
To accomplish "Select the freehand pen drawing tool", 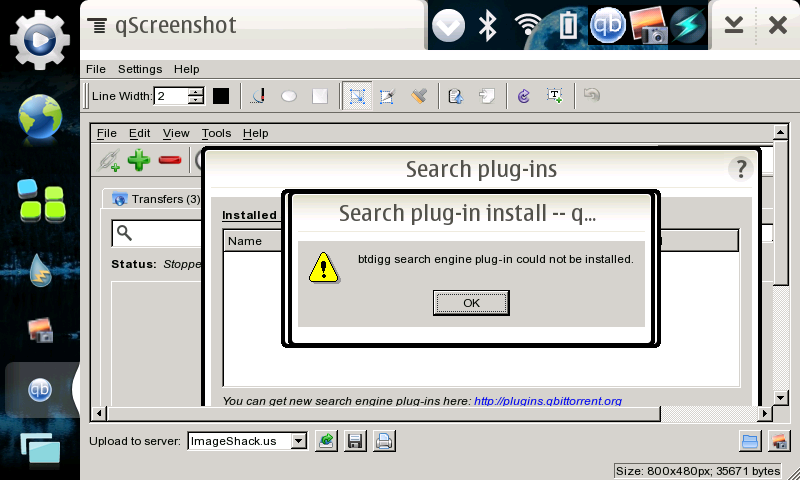I will click(x=259, y=95).
